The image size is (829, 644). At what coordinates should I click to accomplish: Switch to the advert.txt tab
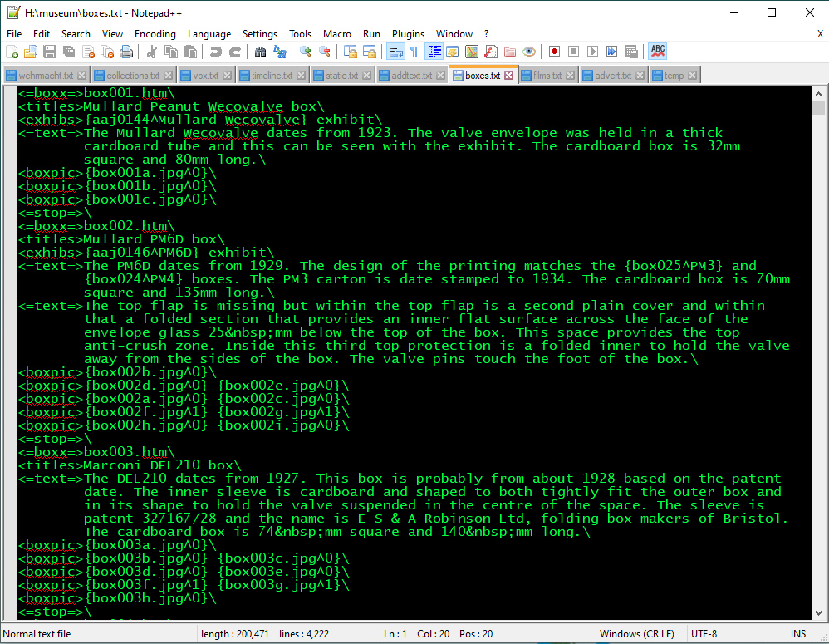coord(613,76)
